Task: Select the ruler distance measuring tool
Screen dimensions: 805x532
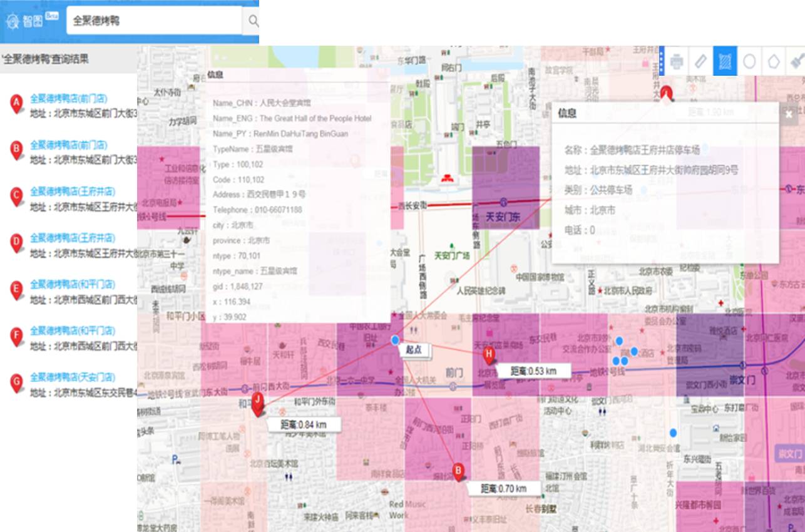Action: point(700,61)
